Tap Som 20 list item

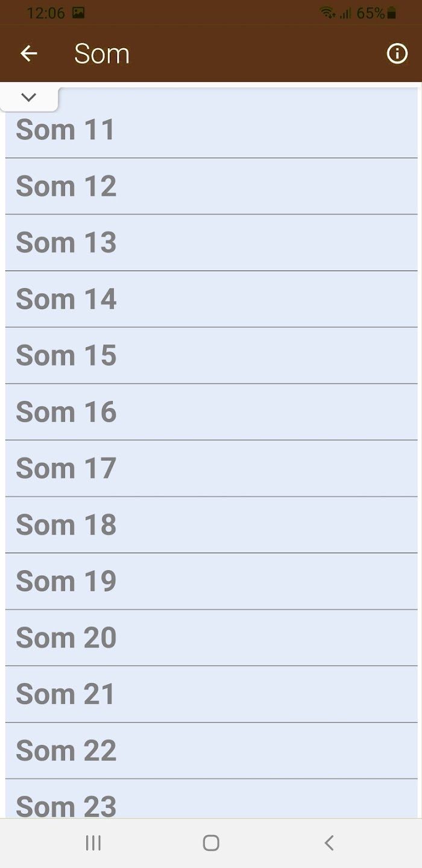coord(211,638)
